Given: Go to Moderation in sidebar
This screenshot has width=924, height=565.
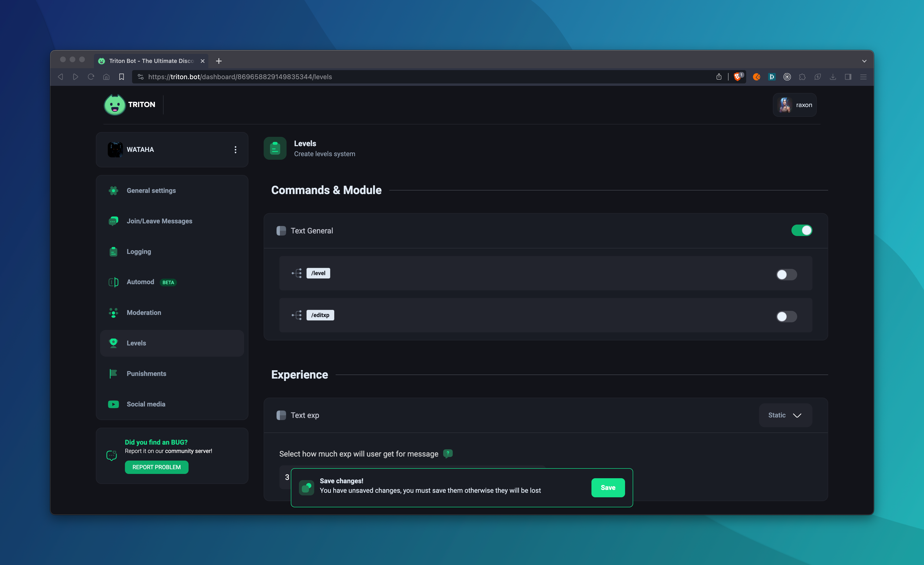Looking at the screenshot, I should pos(144,312).
